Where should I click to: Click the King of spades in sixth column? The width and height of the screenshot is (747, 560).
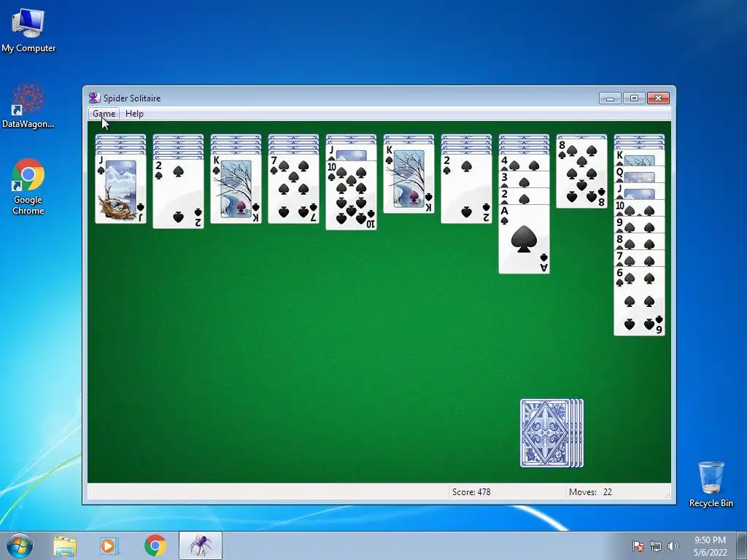409,179
